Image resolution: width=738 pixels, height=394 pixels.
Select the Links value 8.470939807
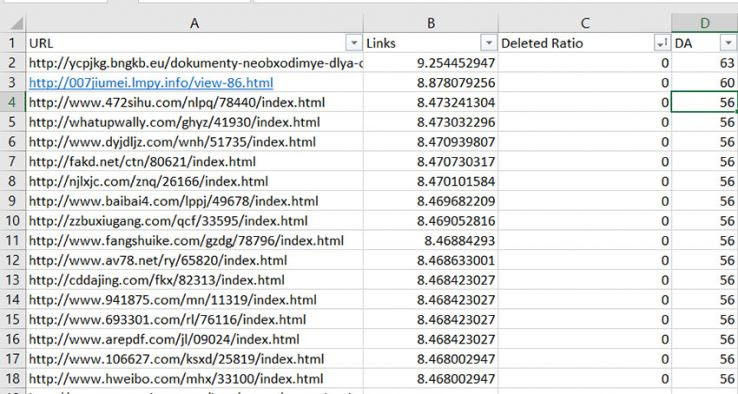431,142
